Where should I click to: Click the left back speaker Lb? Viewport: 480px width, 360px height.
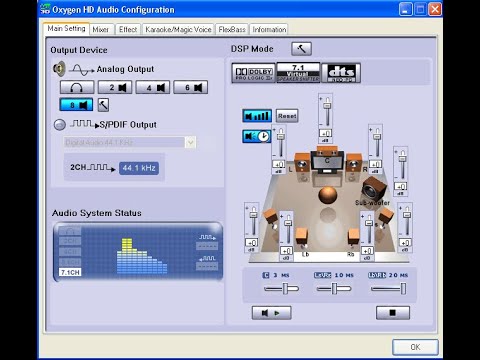point(302,237)
